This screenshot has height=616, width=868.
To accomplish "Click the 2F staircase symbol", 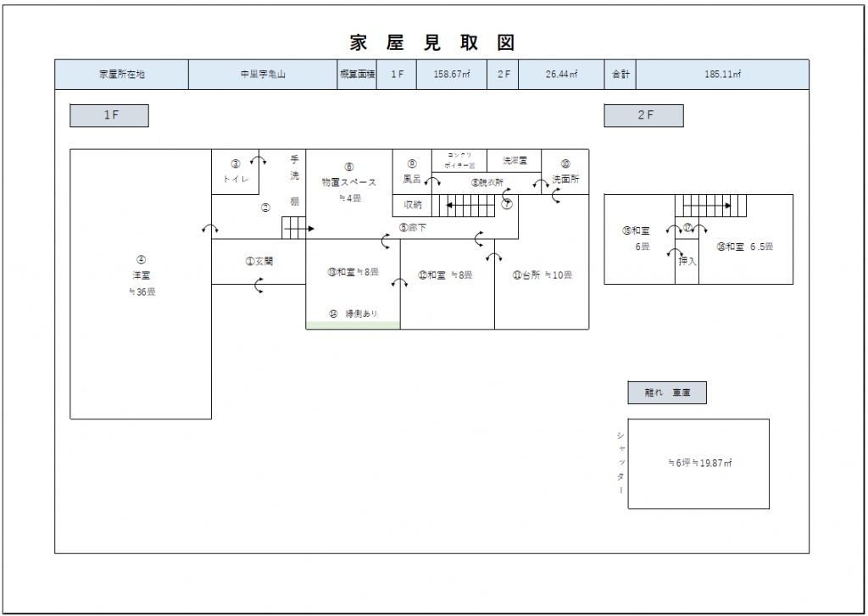I will [710, 205].
